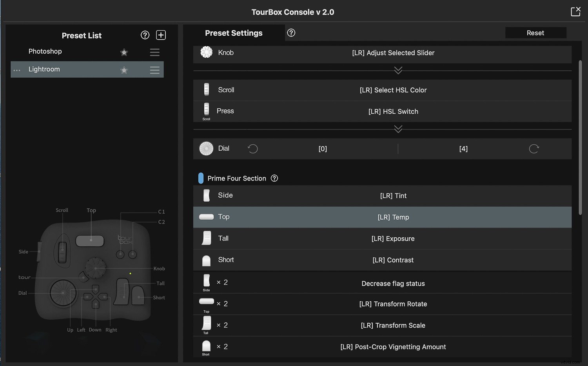Toggle the Prime Four Section switch
Image resolution: width=588 pixels, height=366 pixels.
coord(201,178)
